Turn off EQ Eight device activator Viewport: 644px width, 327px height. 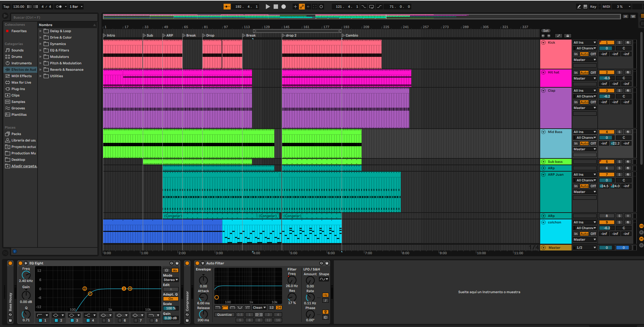20,263
